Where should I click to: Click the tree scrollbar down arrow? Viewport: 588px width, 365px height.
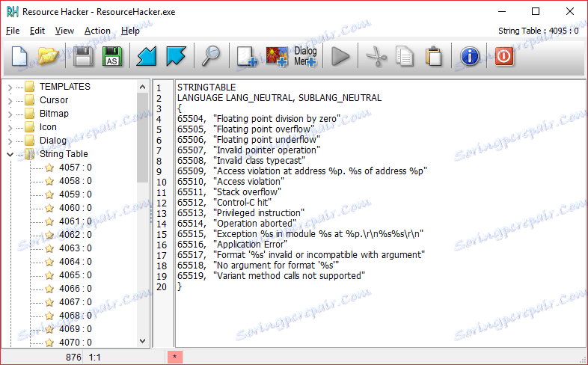pos(142,340)
